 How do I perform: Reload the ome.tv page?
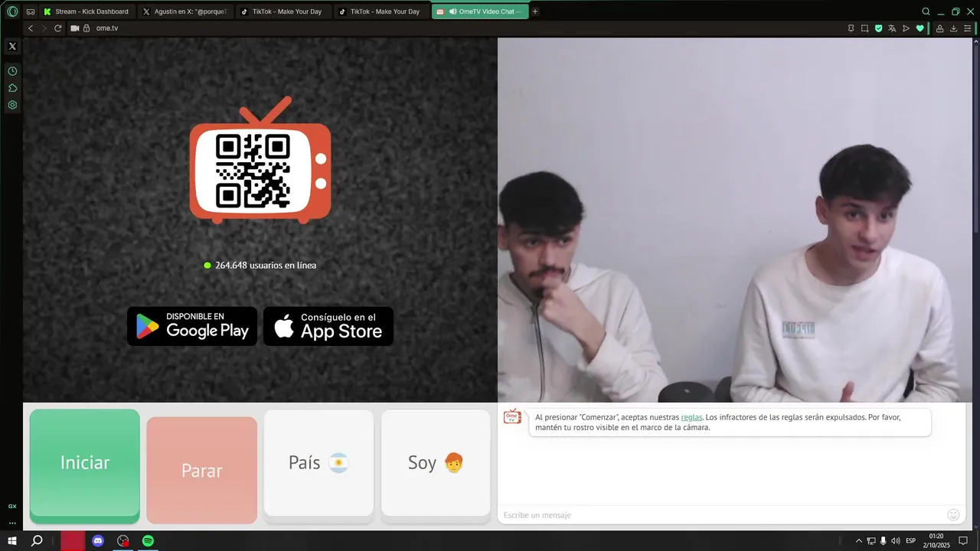point(57,28)
